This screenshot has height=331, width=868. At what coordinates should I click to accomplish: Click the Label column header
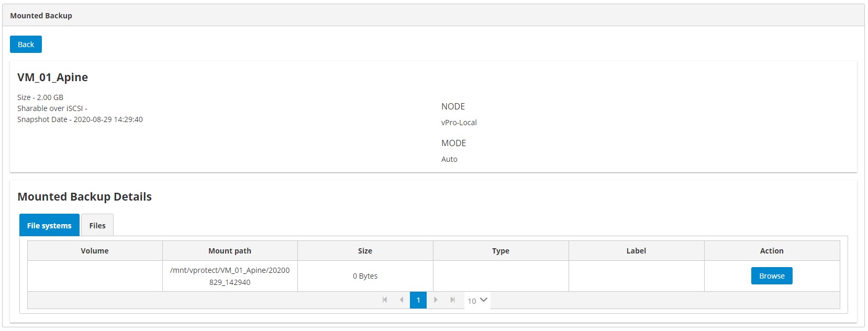636,251
